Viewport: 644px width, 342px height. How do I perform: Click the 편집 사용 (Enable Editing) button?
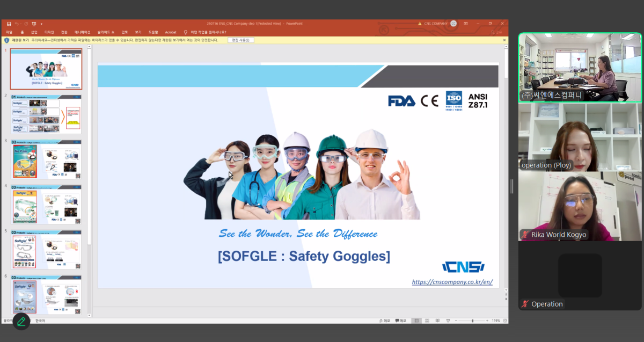click(241, 40)
